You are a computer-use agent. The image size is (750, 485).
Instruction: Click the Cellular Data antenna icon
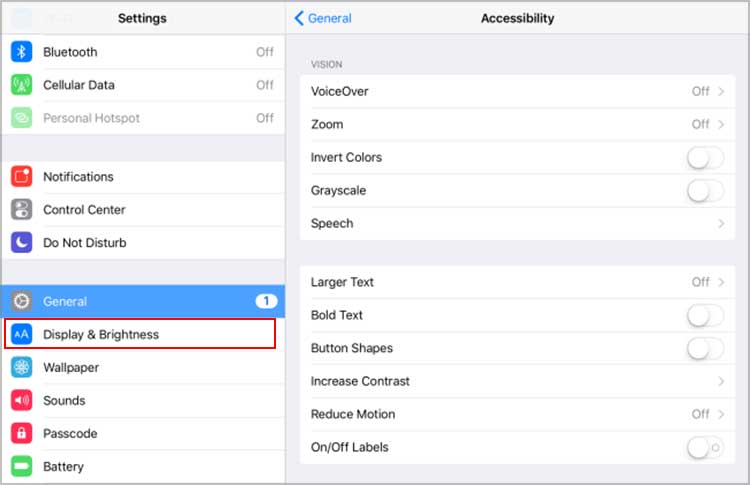22,85
